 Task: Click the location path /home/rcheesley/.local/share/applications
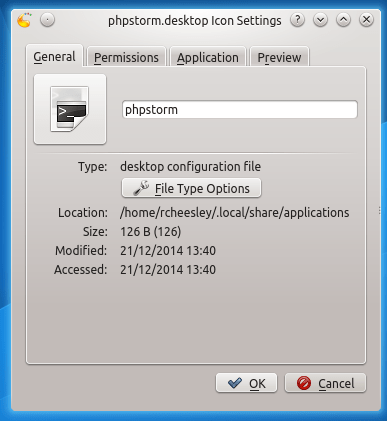click(235, 213)
